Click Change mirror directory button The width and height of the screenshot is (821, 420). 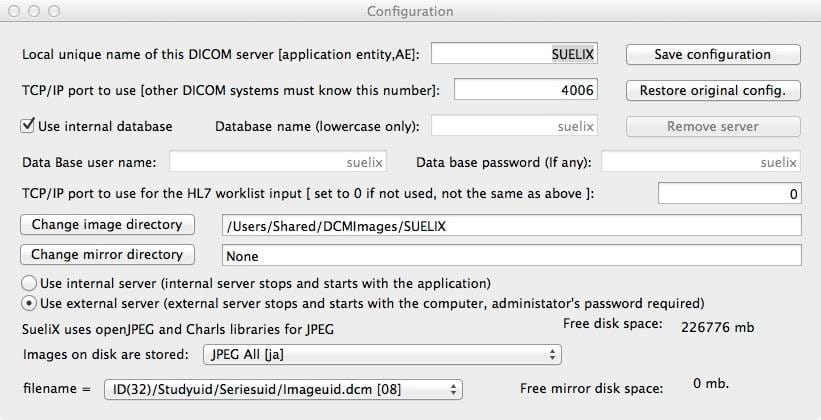pos(107,255)
